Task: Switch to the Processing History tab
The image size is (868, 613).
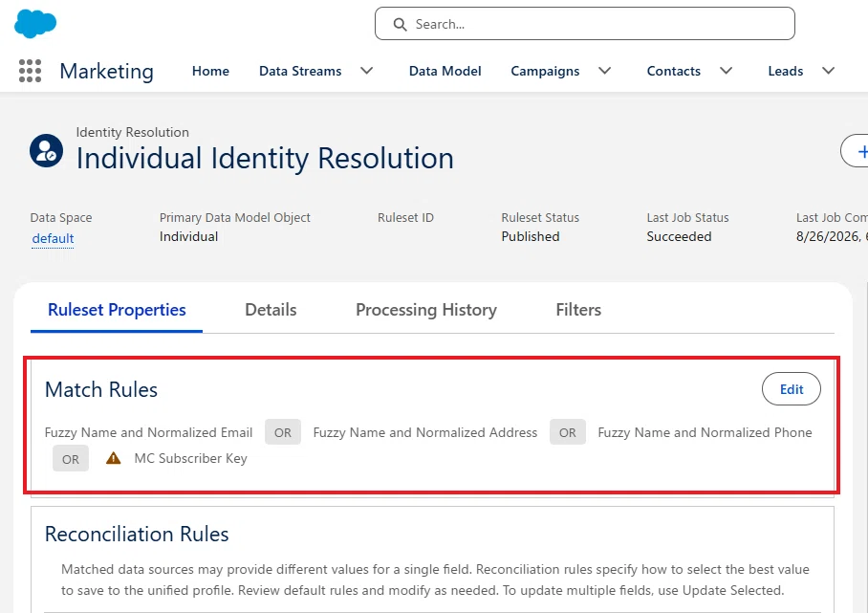Action: tap(426, 310)
